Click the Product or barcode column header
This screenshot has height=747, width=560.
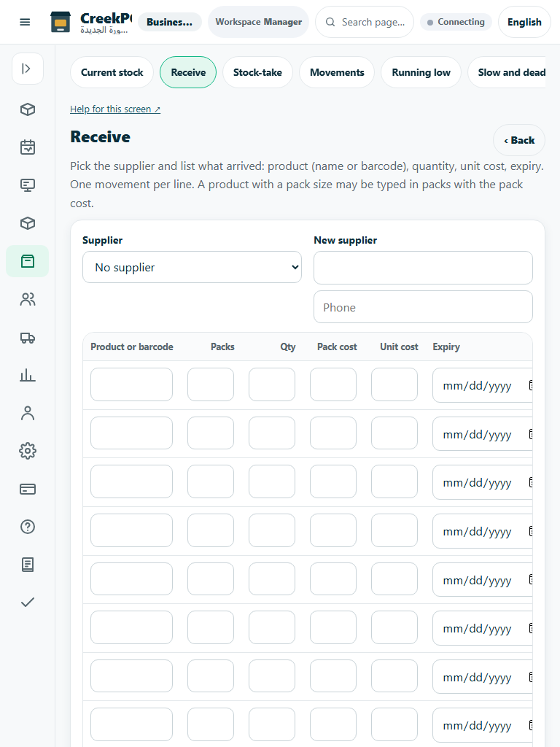point(132,347)
